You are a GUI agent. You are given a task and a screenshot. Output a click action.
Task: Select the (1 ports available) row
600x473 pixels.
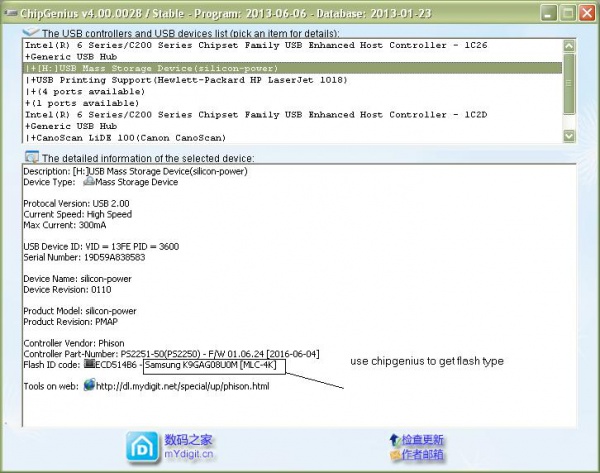pos(292,103)
